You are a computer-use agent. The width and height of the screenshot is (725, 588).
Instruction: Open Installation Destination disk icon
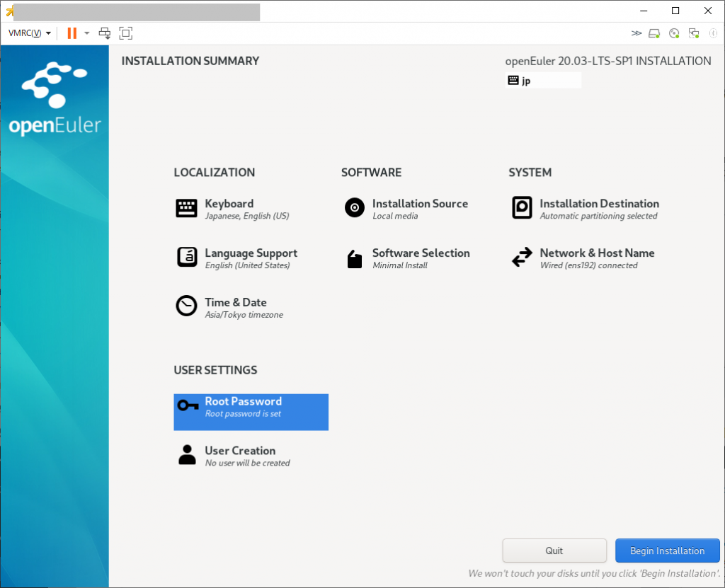[x=522, y=207]
